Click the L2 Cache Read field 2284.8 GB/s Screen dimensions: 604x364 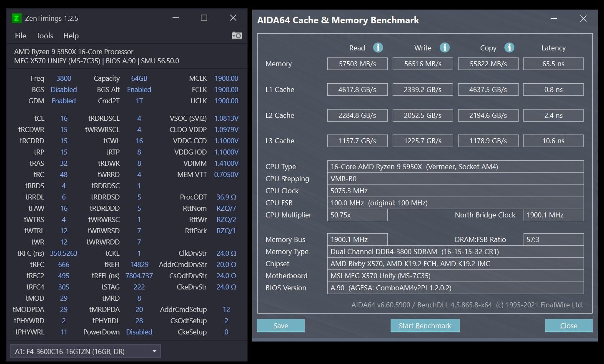357,115
